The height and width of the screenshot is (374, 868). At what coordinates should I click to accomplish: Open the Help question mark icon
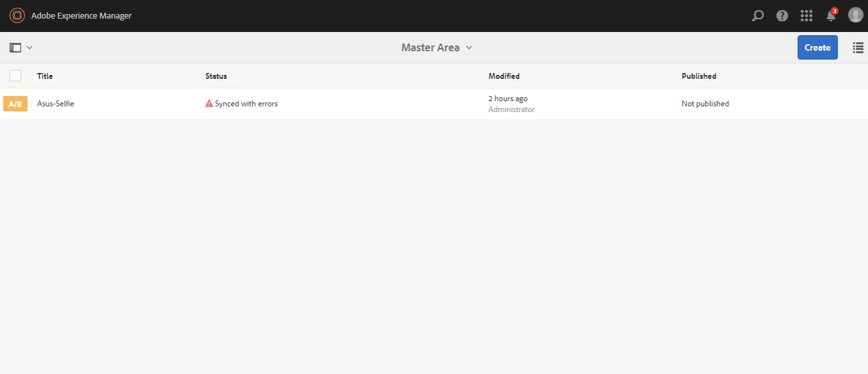(x=782, y=15)
